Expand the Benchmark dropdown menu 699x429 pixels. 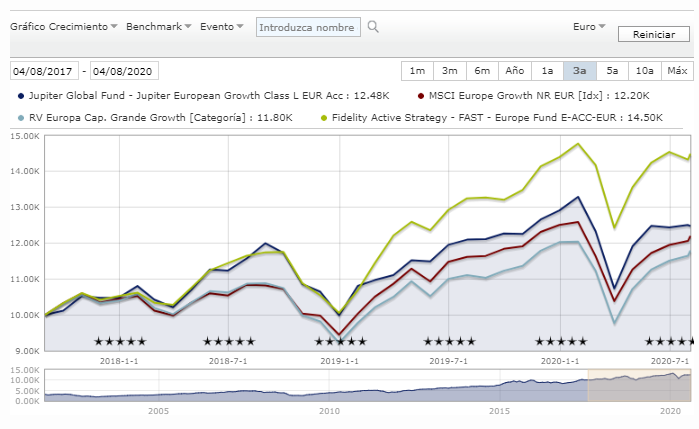tap(159, 27)
